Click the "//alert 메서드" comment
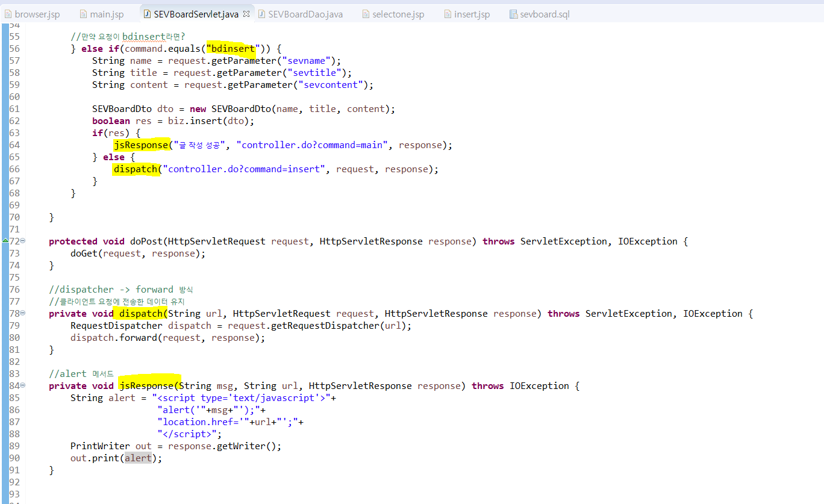Screen dimensions: 824x504 [81, 373]
